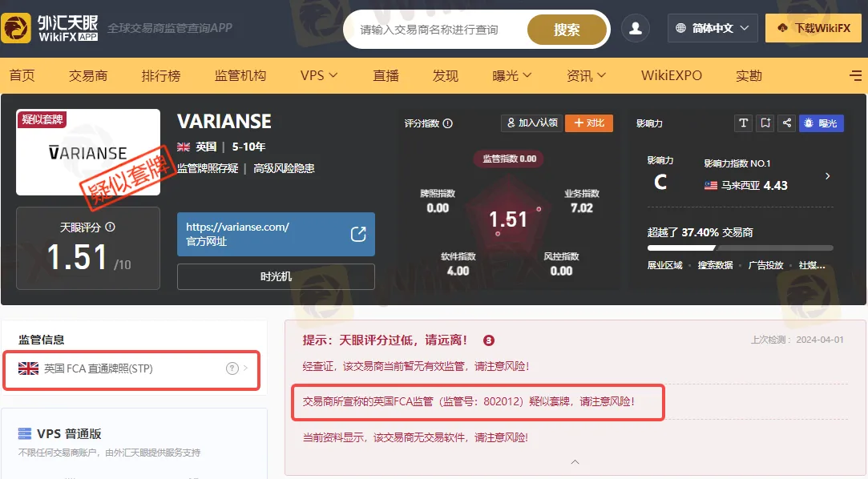868x479 pixels.
Task: Click the globe language icon
Action: 681,28
